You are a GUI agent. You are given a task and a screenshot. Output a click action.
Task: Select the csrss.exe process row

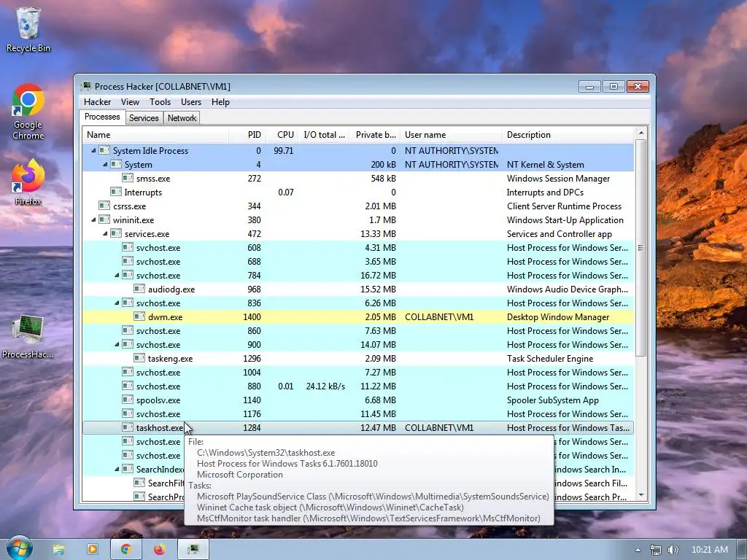pos(357,206)
